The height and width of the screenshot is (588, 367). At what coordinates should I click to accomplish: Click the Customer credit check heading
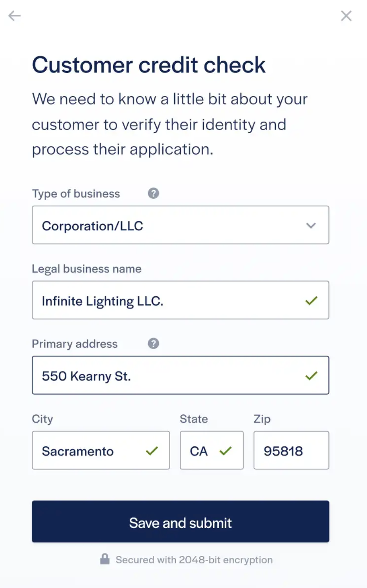tap(149, 65)
